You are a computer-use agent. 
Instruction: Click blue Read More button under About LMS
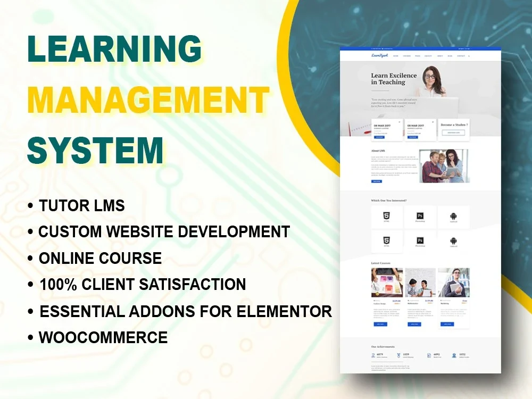tap(377, 181)
